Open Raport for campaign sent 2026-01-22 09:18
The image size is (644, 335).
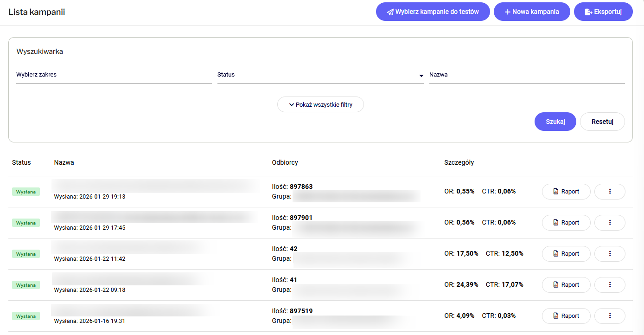click(x=566, y=285)
